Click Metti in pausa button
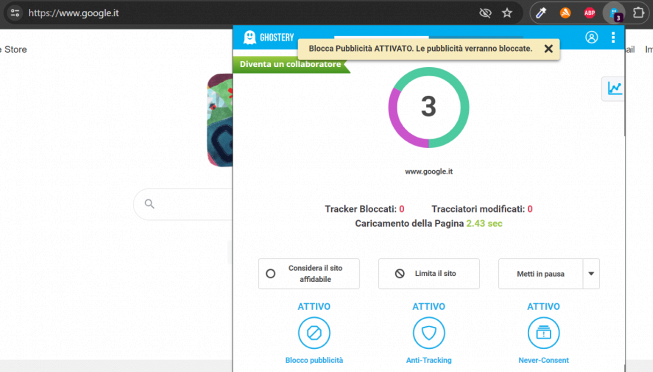The height and width of the screenshot is (372, 653). 540,274
